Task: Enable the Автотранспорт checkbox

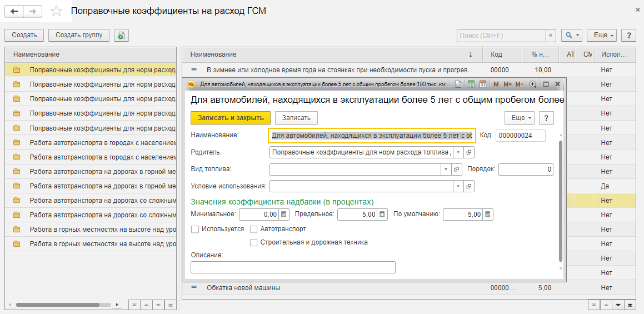Action: pyautogui.click(x=254, y=230)
